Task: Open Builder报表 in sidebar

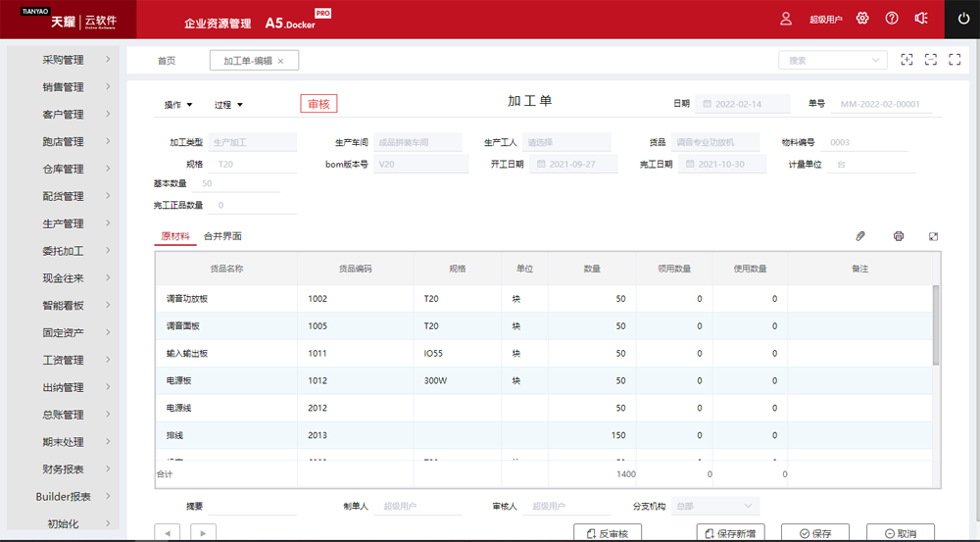Action: tap(63, 496)
